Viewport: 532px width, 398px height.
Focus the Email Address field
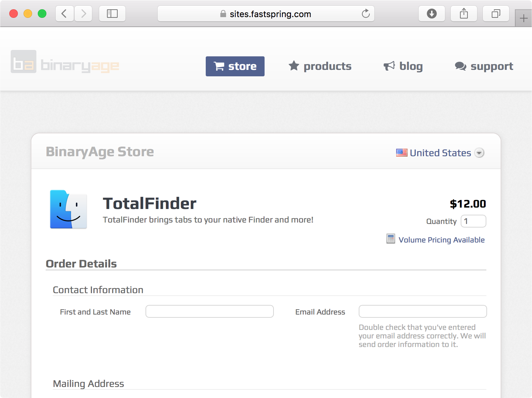(423, 311)
